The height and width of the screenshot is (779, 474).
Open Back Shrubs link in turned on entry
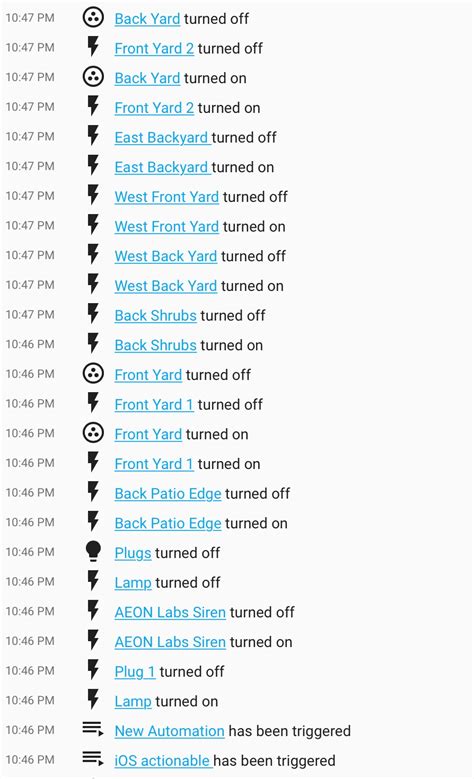pyautogui.click(x=156, y=345)
